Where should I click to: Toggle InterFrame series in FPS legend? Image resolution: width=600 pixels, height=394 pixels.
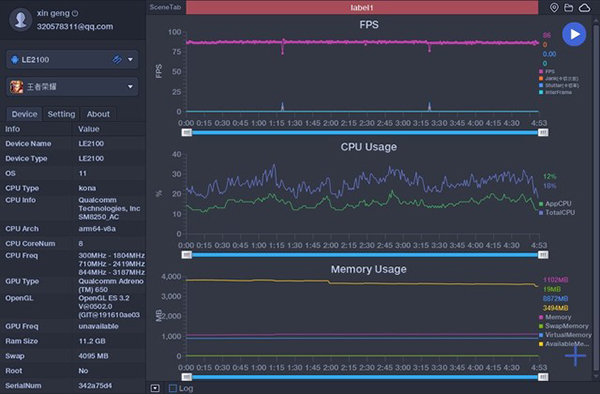[x=555, y=92]
